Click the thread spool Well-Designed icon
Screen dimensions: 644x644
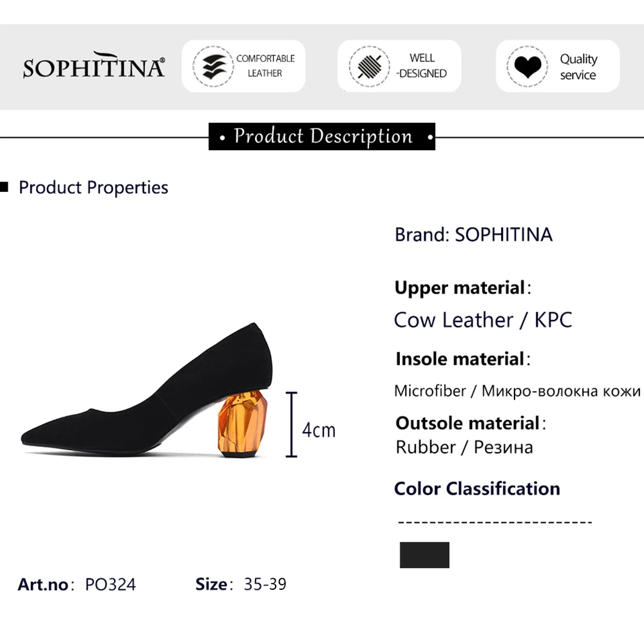369,66
